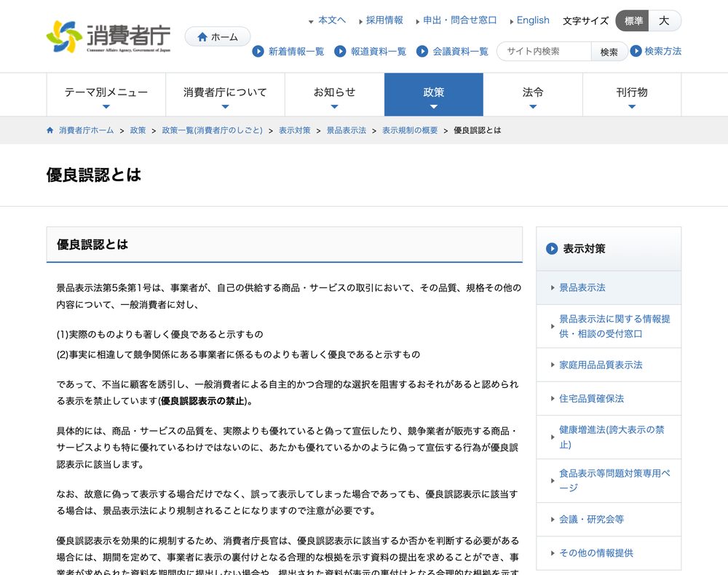Click current breadcrumb 優良誤認とは
The width and height of the screenshot is (728, 575).
point(478,130)
